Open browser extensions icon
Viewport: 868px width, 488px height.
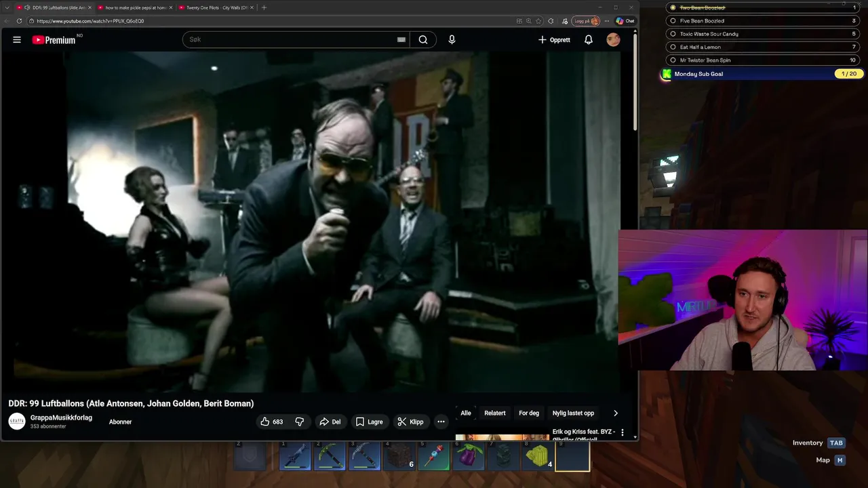coord(551,21)
